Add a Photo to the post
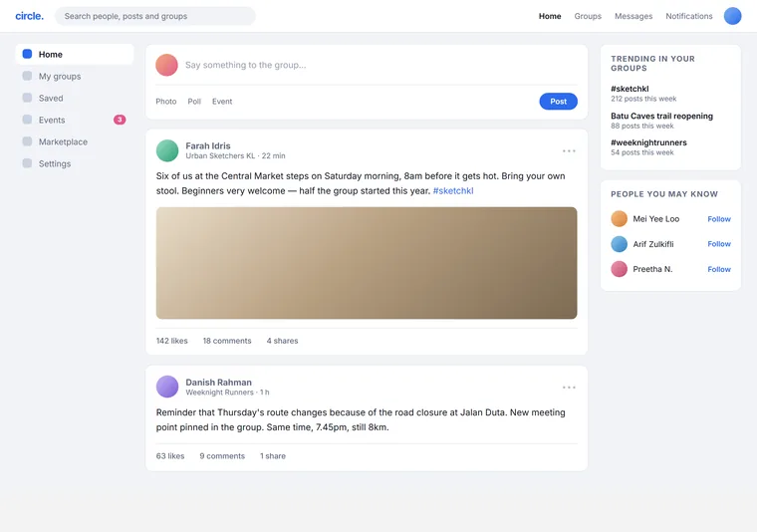The width and height of the screenshot is (757, 532). tap(166, 102)
